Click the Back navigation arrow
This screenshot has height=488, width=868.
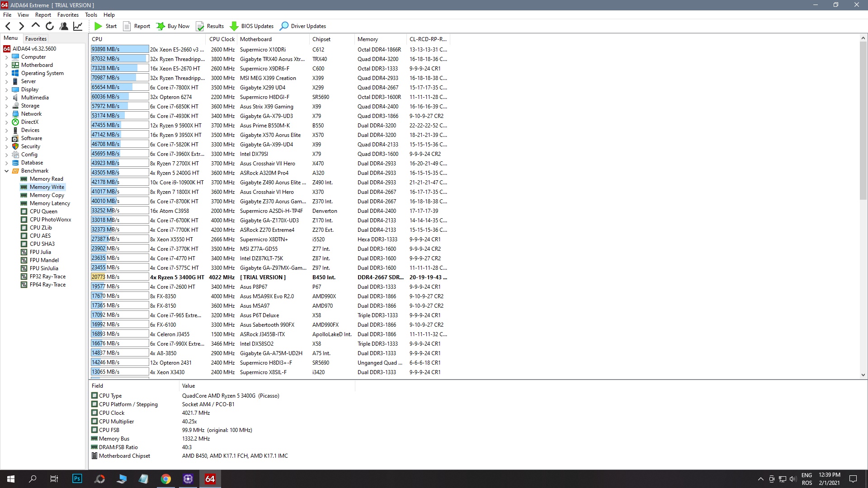(8, 26)
